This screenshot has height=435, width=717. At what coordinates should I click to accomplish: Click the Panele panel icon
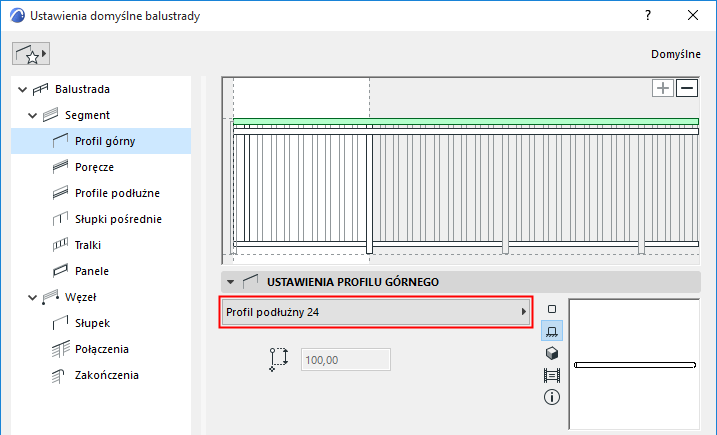pos(60,271)
